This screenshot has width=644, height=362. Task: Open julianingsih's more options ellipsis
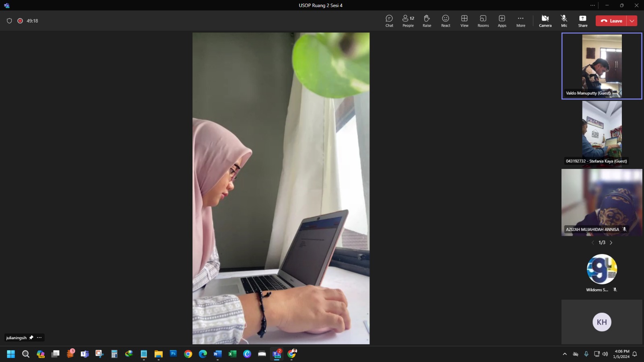tap(39, 337)
